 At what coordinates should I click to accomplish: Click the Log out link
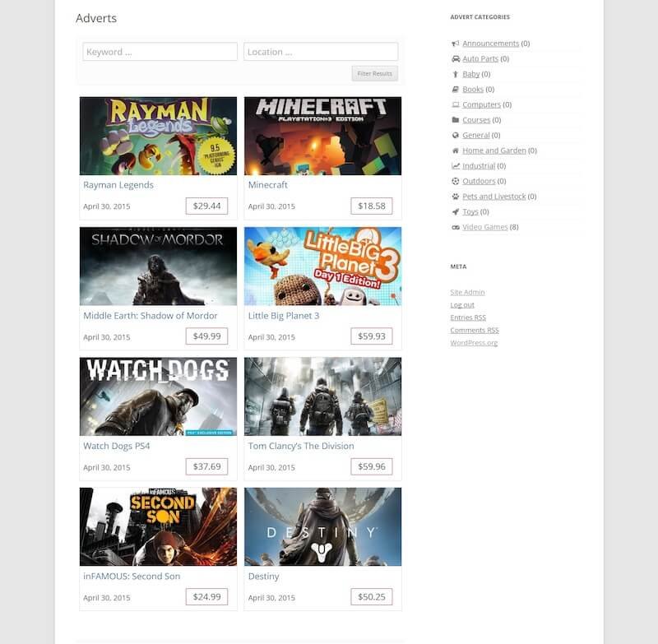[x=462, y=305]
